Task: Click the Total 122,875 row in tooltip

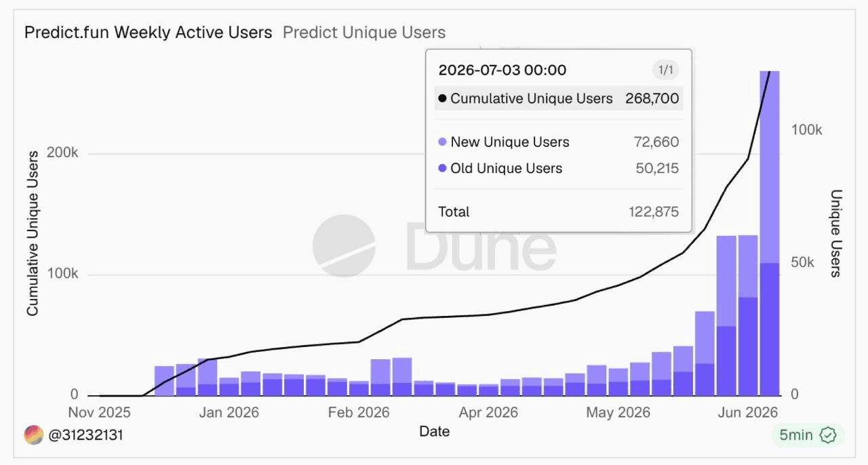Action: [x=559, y=211]
